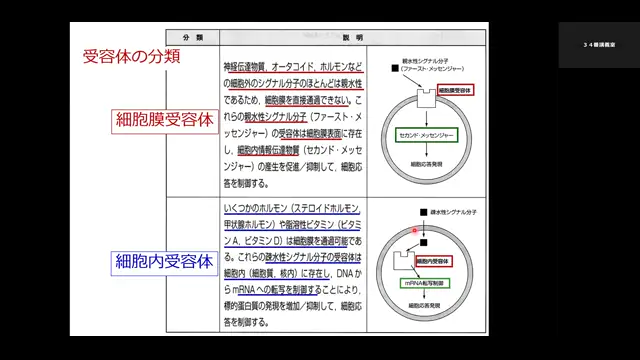Click the green mRNA転写制御 box
The height and width of the screenshot is (360, 640).
(425, 283)
